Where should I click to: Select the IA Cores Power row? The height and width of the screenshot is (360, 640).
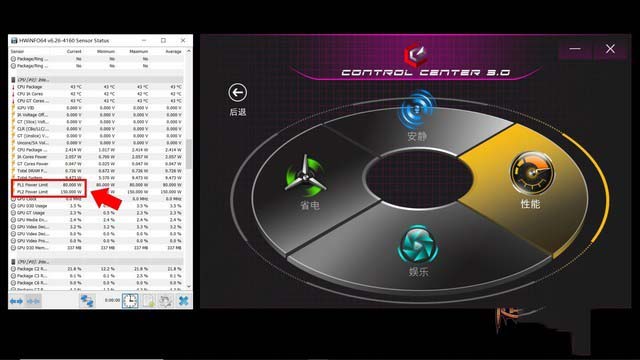click(x=96, y=157)
